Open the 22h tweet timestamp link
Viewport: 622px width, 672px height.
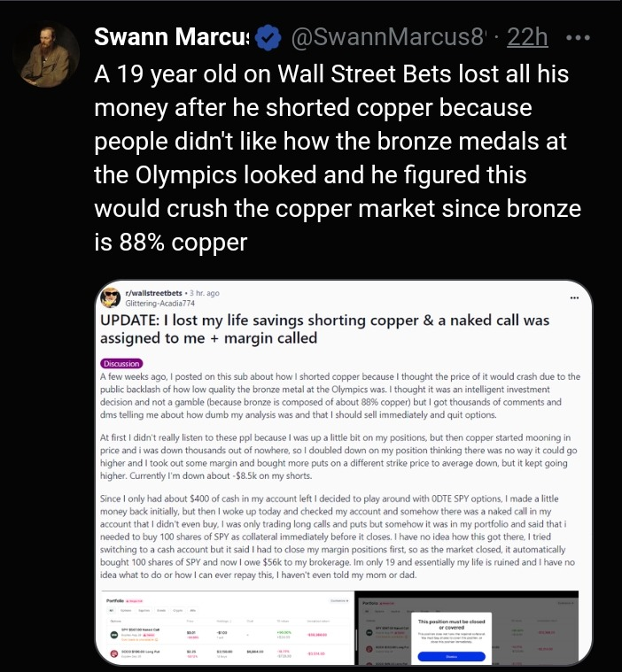click(527, 37)
